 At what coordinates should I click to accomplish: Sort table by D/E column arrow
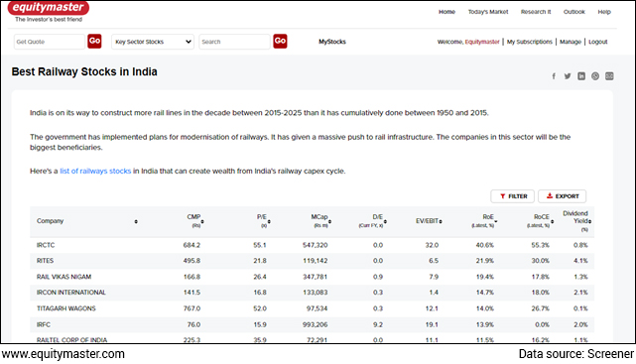[385, 221]
